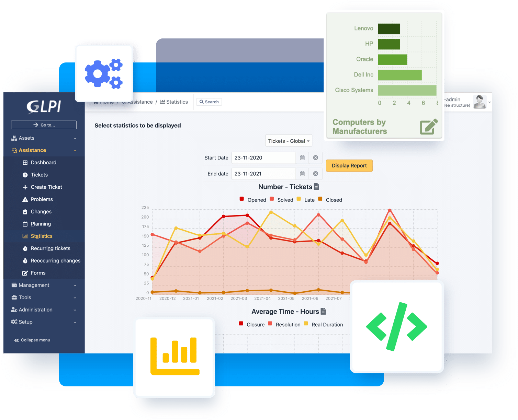Toggle the Late series legend swatch
The height and width of the screenshot is (420, 518).
point(299,199)
